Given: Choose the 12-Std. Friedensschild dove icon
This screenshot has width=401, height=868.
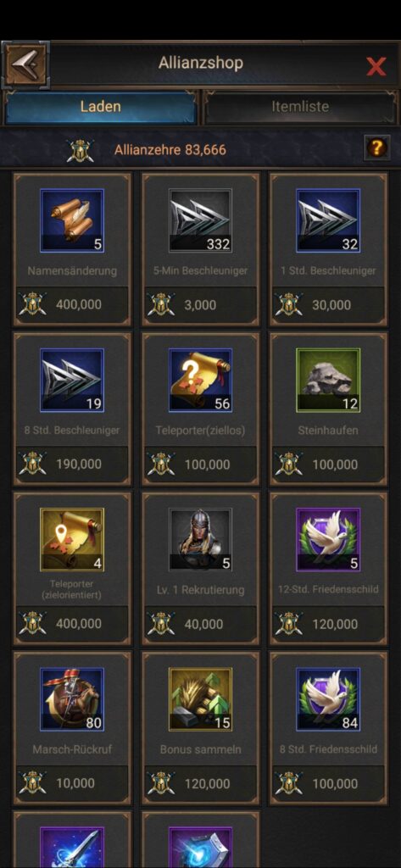Looking at the screenshot, I should point(328,540).
